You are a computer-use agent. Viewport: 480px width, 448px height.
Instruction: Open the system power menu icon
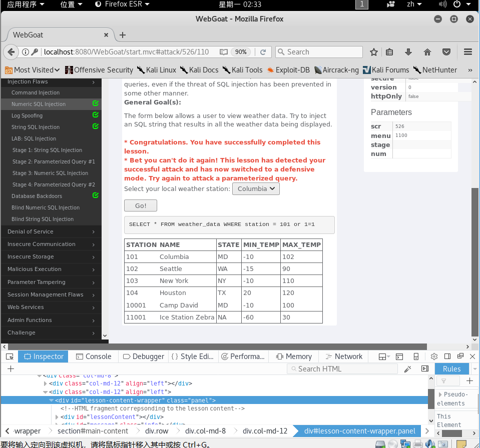[457, 4]
